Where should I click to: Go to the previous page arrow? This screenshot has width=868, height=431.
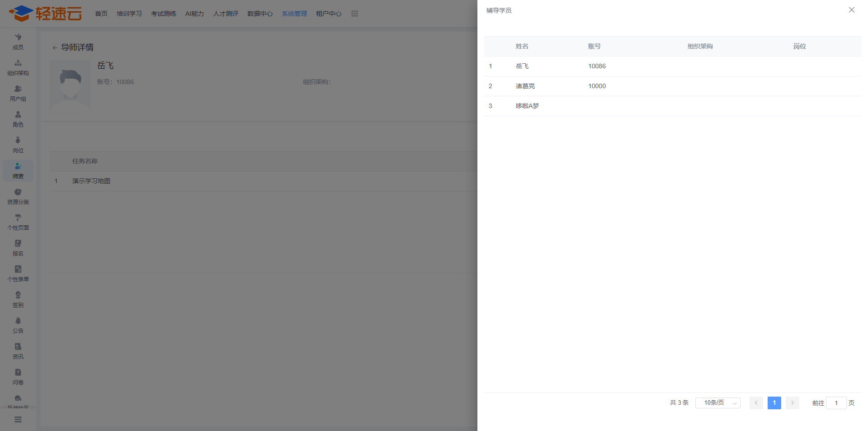(756, 403)
